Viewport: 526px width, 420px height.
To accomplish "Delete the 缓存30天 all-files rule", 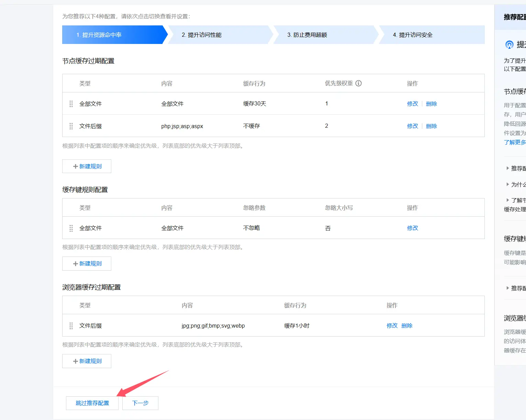I will coord(431,104).
